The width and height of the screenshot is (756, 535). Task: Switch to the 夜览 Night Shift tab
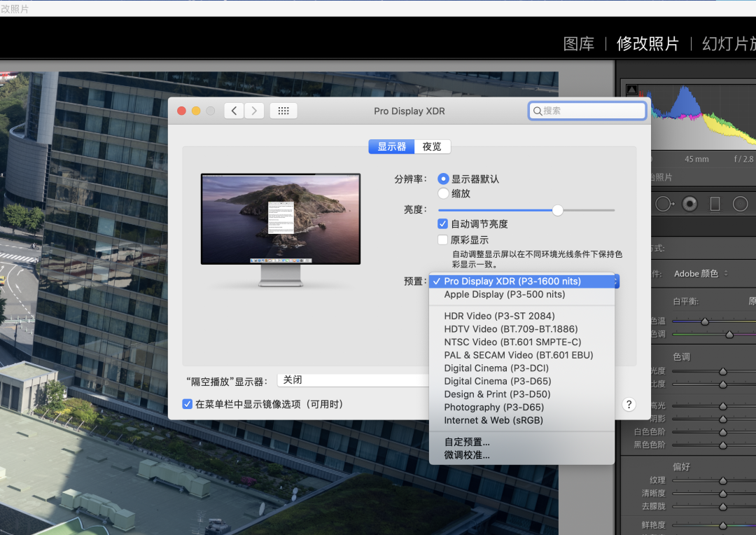coord(432,146)
